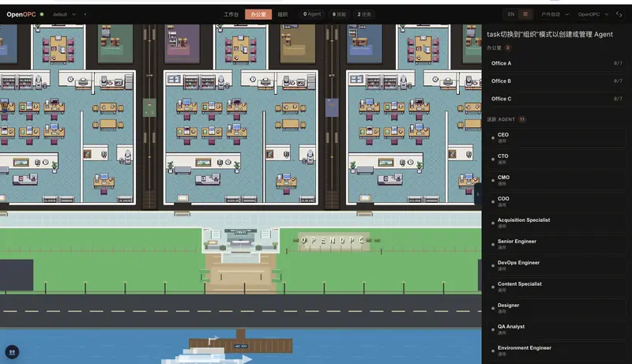Click the green status dot beside OpenOPC logo
This screenshot has width=632, height=364.
coord(42,14)
